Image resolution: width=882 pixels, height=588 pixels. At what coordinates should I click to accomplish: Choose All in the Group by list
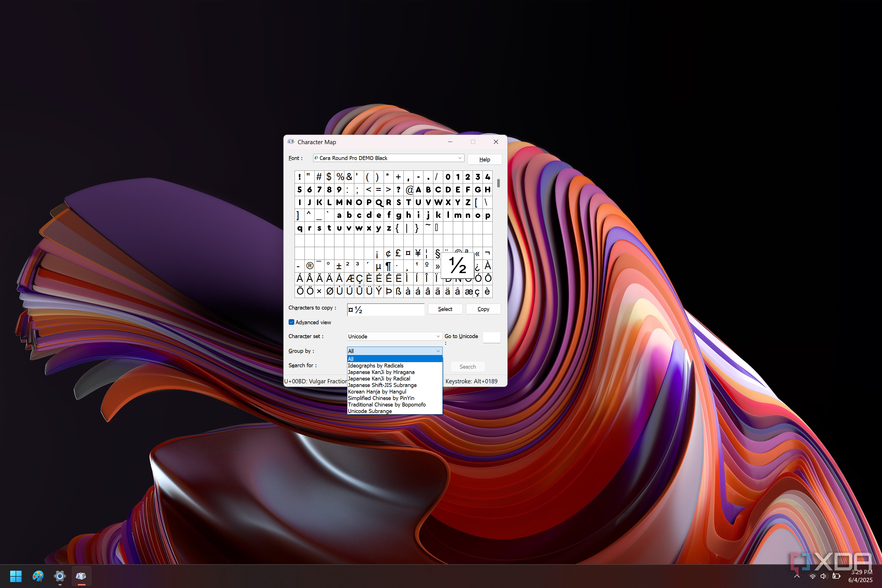(x=395, y=359)
